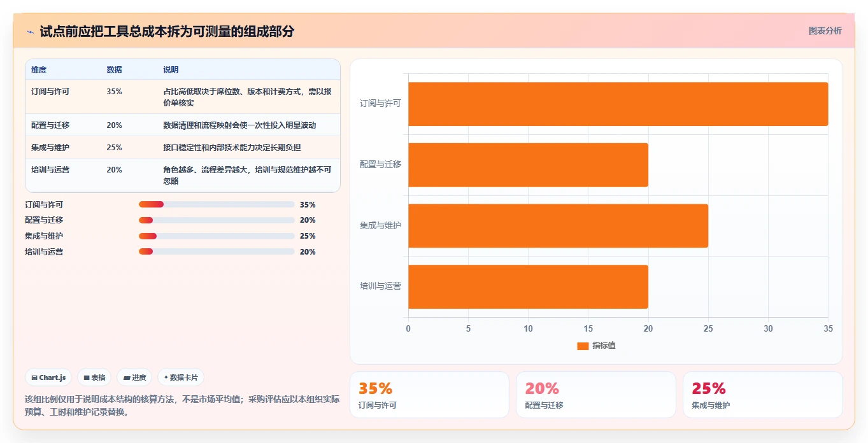Viewport: 868px width, 443px height.
Task: Select the 表格 tag chip
Action: point(94,377)
